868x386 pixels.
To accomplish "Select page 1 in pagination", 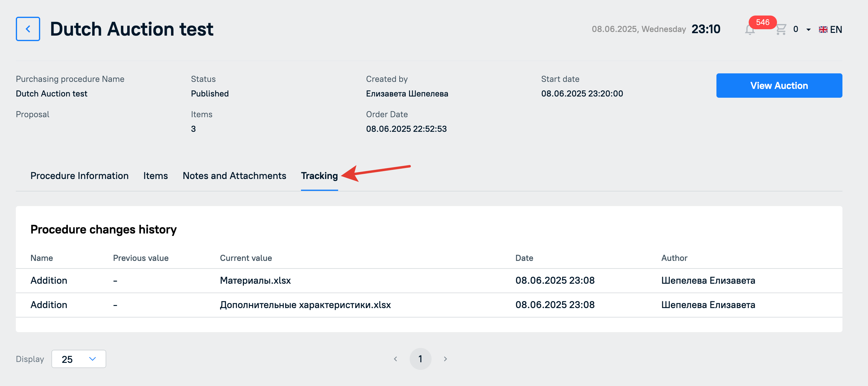I will click(420, 359).
